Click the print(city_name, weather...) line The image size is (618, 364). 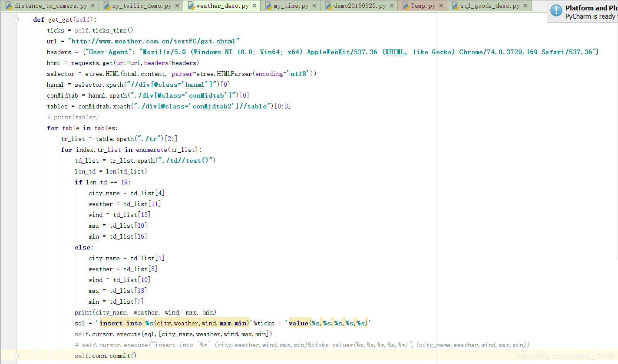[145, 312]
